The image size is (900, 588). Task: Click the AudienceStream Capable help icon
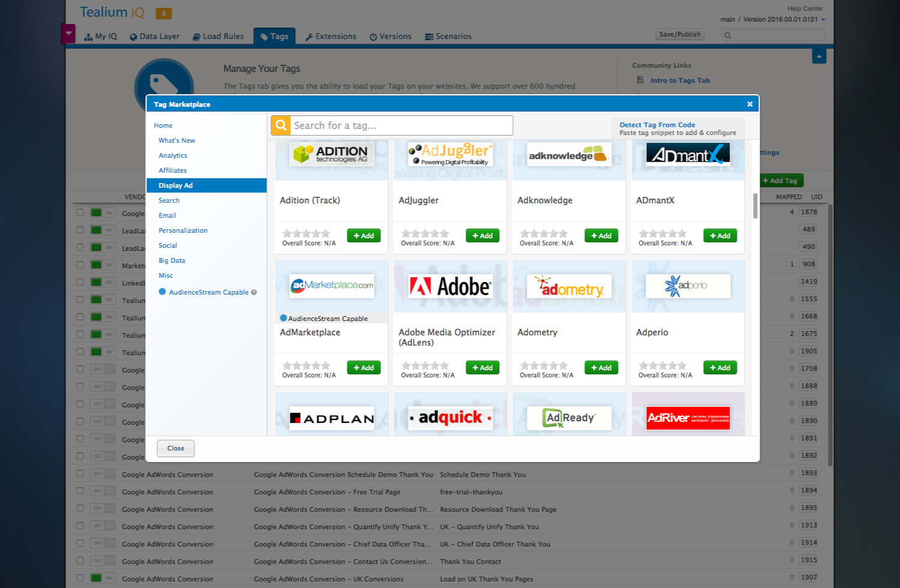pyautogui.click(x=254, y=292)
